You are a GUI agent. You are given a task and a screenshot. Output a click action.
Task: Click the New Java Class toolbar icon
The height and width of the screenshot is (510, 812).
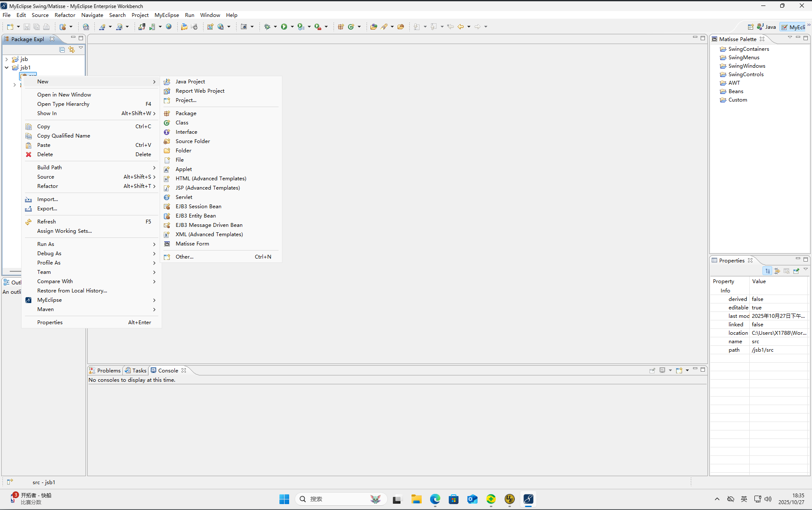(351, 27)
